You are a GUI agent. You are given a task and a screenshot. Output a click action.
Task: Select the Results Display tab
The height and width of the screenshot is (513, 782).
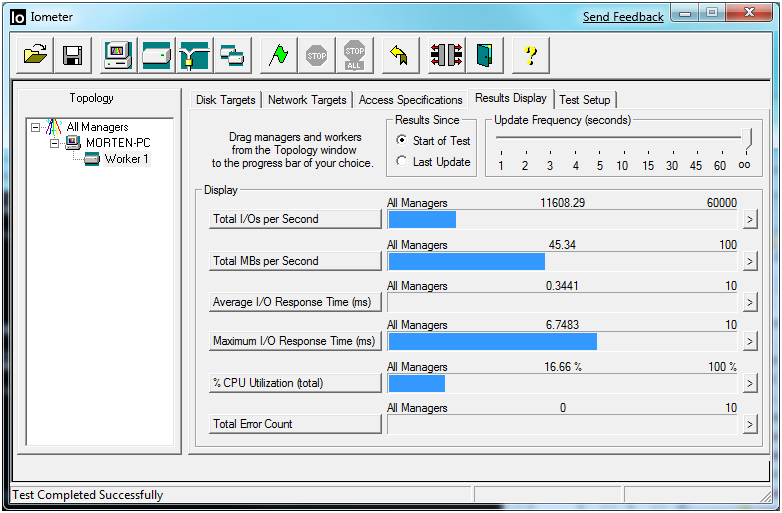point(511,98)
